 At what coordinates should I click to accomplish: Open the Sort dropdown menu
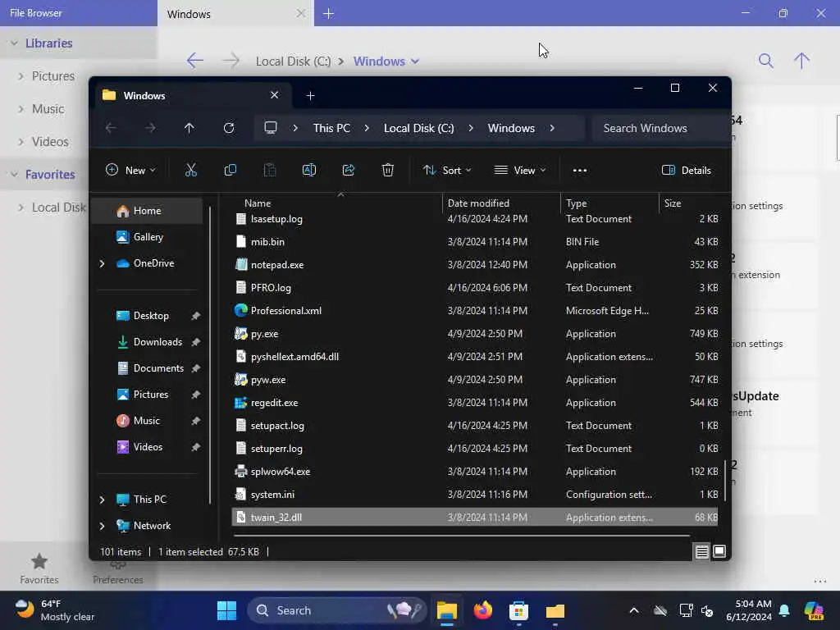(447, 171)
